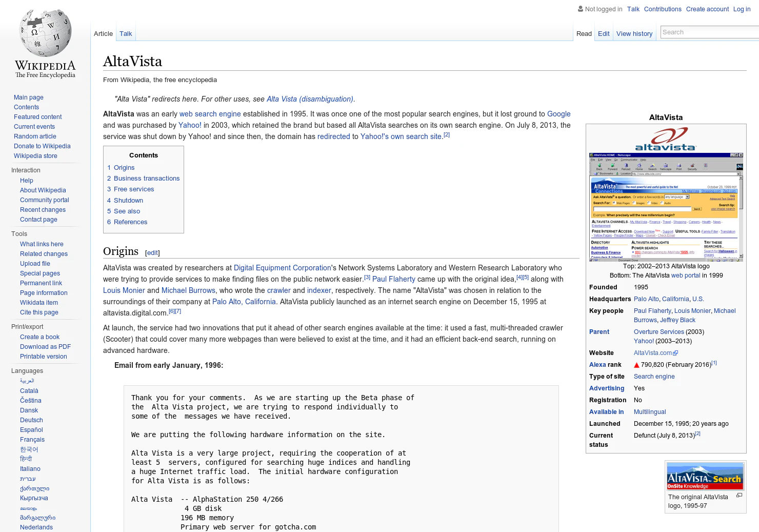This screenshot has width=759, height=532.
Task: Open Palo Alto, California link in paragraph
Action: pyautogui.click(x=244, y=302)
